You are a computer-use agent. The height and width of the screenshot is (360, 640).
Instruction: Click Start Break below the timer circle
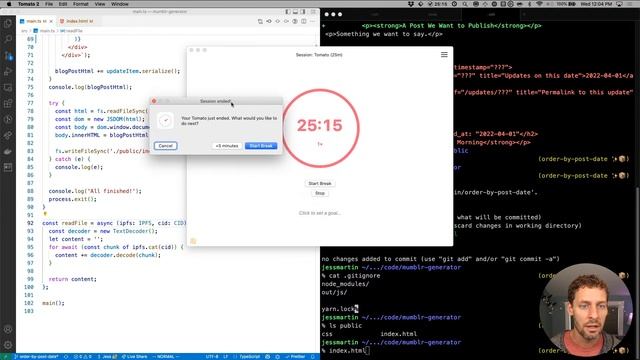[320, 184]
